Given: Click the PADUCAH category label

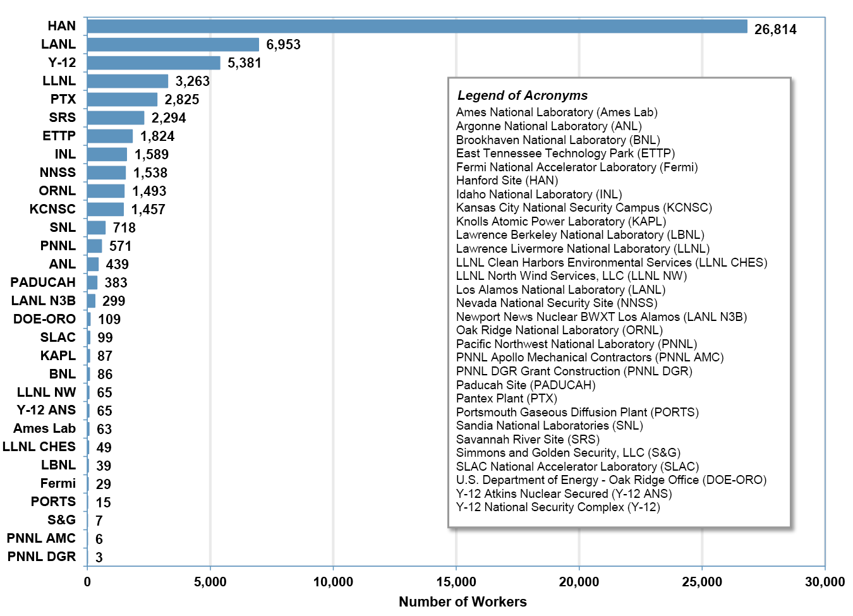Looking at the screenshot, I should [43, 282].
